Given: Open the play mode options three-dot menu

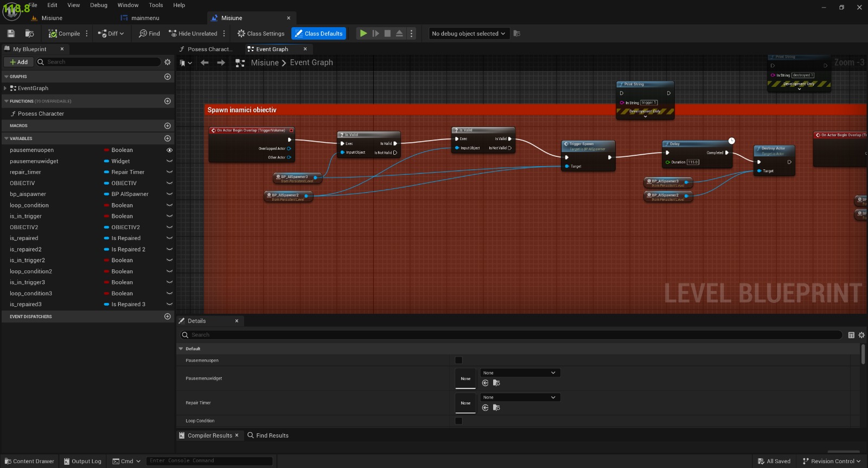Looking at the screenshot, I should tap(412, 34).
